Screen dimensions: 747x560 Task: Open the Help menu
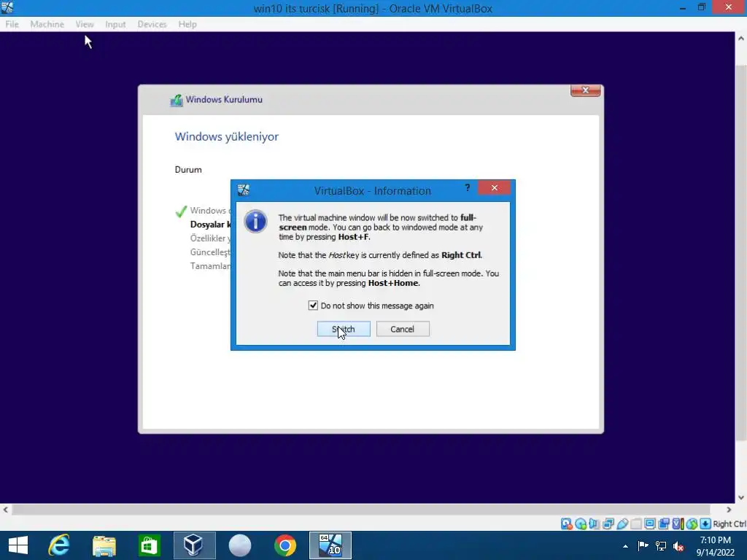tap(187, 24)
